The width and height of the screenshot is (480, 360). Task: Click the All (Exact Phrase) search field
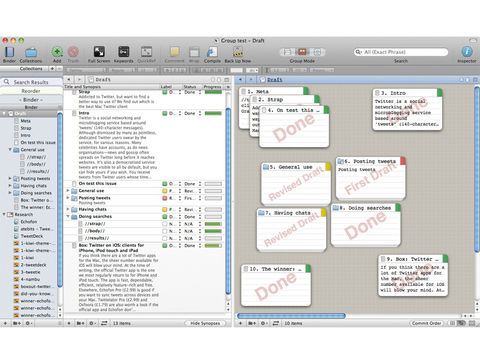click(401, 52)
